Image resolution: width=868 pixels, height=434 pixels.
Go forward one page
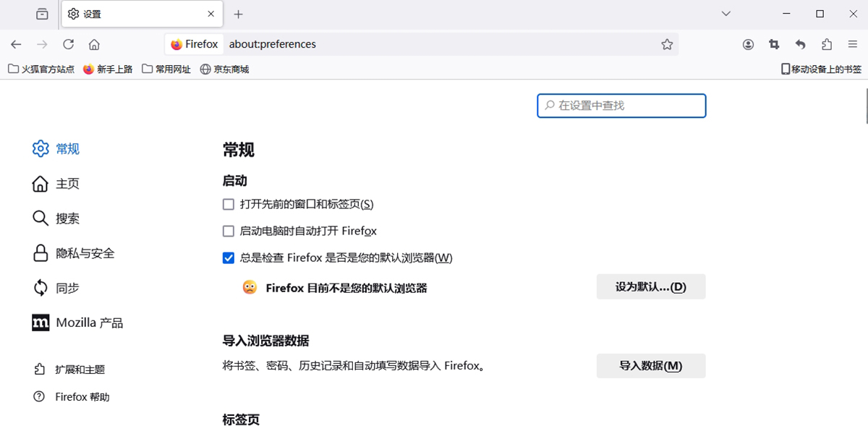(x=42, y=44)
